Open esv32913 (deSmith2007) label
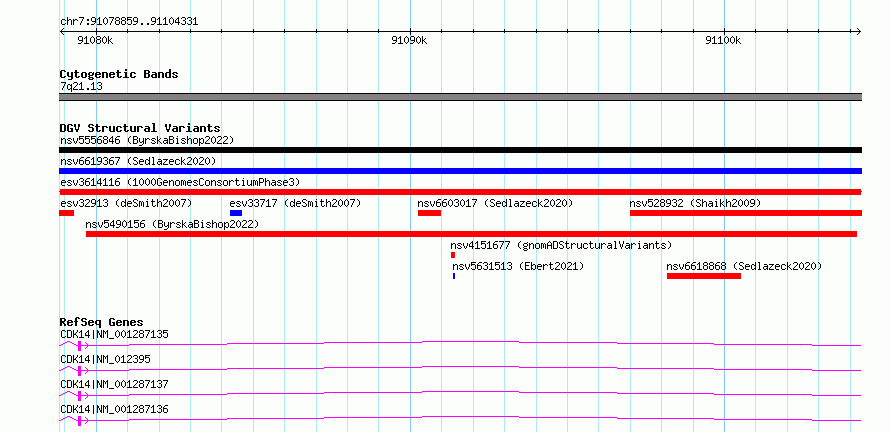The image size is (890, 432). pos(126,203)
